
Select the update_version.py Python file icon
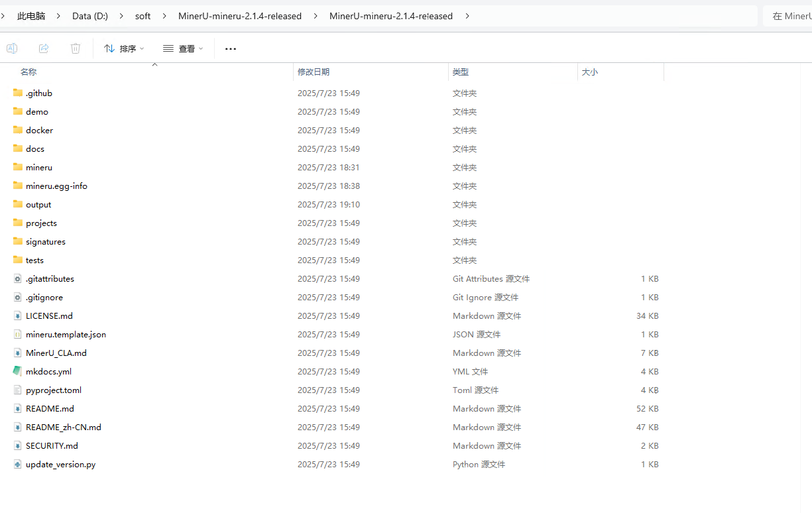click(17, 464)
